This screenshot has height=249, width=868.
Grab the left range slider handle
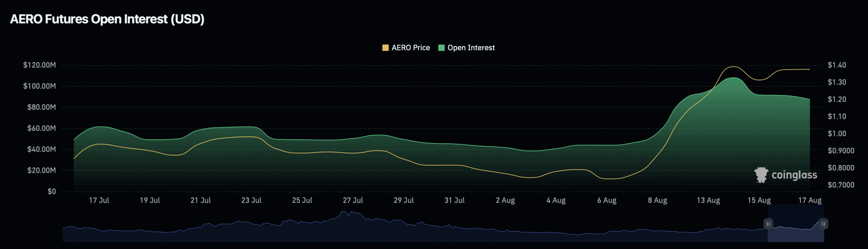coord(768,224)
